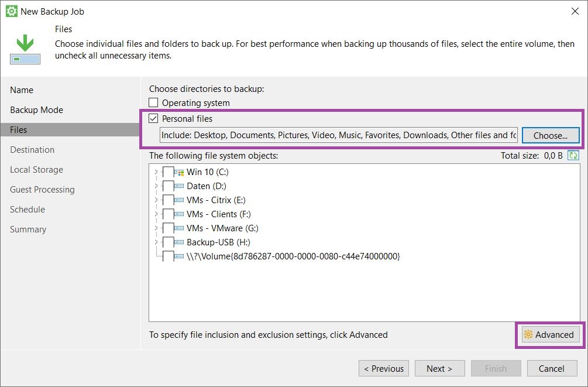This screenshot has width=588, height=387.
Task: Expand the Backup-USB (H:) drive node
Action: click(155, 242)
